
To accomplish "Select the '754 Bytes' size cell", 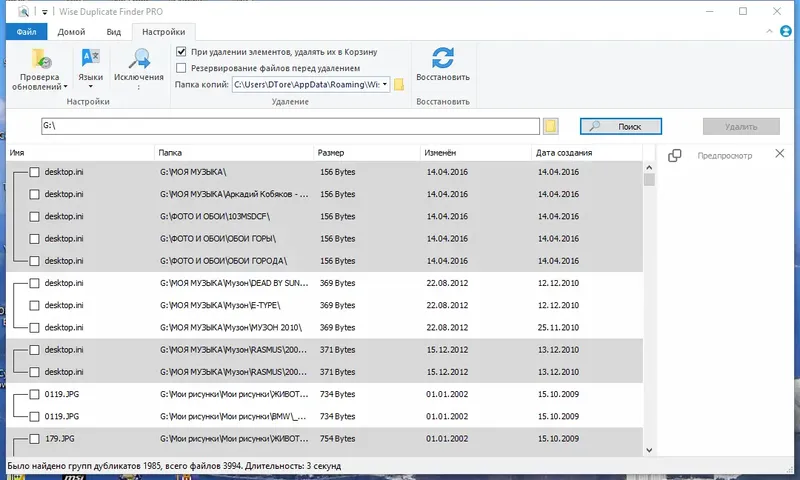I will pos(337,439).
